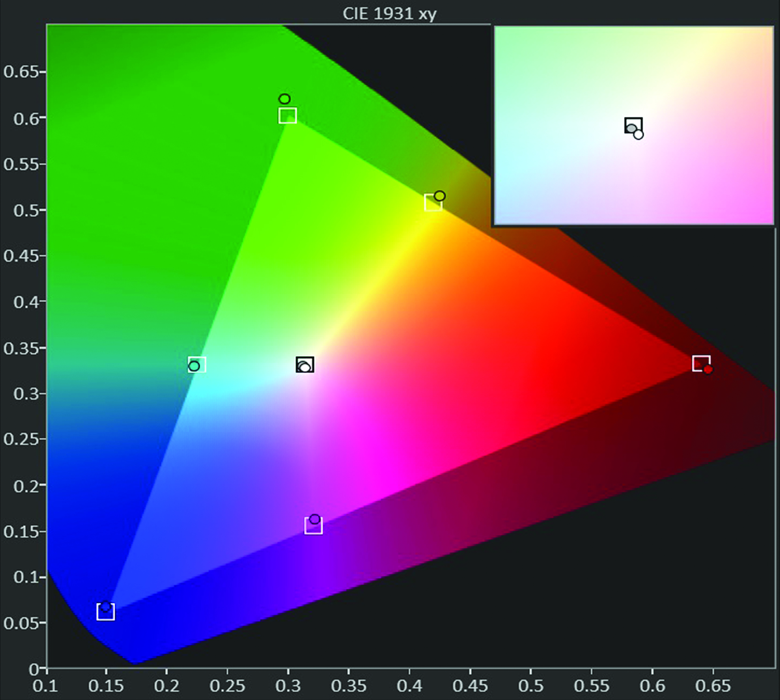Click the blue measured circle marker
Screen dimensions: 780x700
106,606
